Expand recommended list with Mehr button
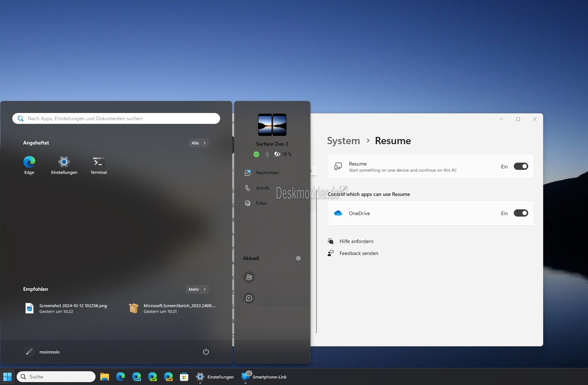 (197, 289)
